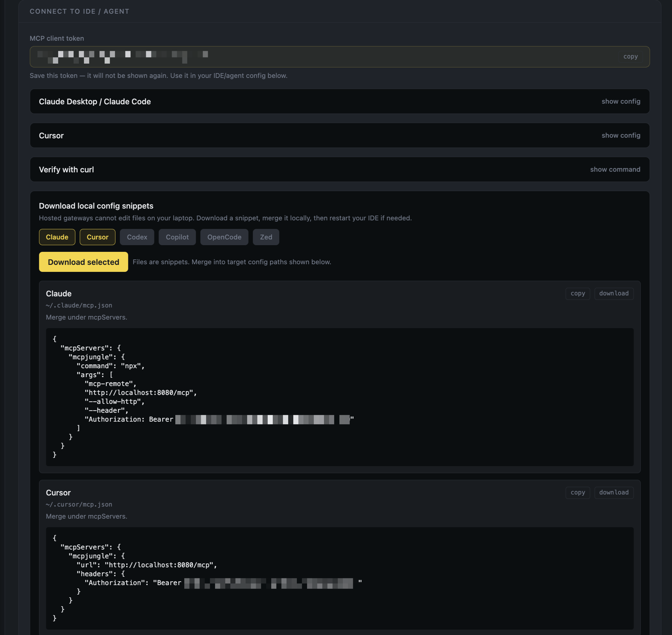Click the Verify with curl heading
The height and width of the screenshot is (635, 672).
[x=66, y=169]
